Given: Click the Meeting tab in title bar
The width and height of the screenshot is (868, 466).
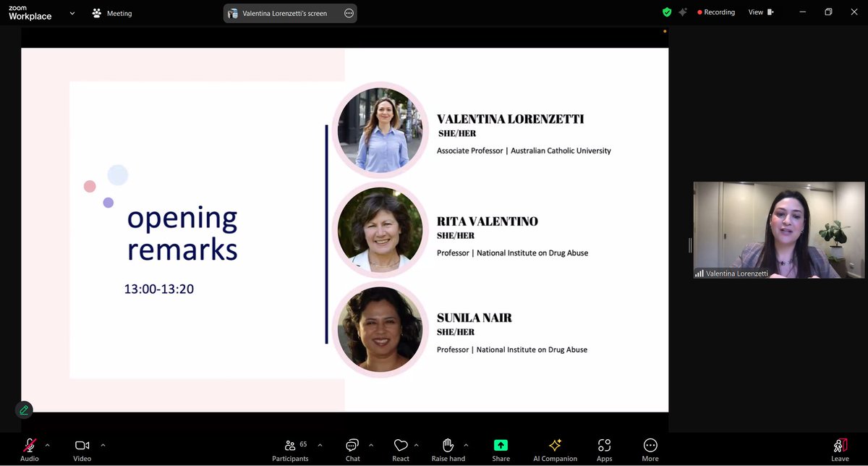Looking at the screenshot, I should (x=111, y=12).
